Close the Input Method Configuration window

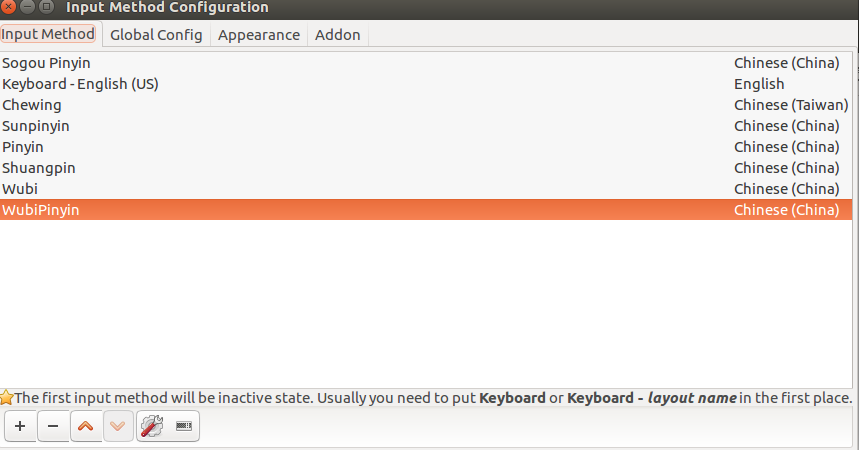8,7
